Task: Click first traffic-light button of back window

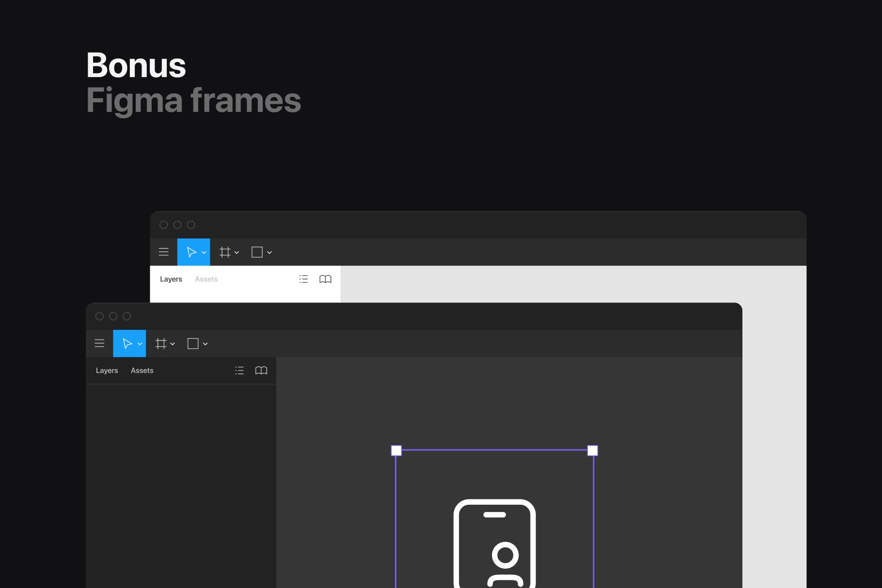Action: (x=164, y=225)
